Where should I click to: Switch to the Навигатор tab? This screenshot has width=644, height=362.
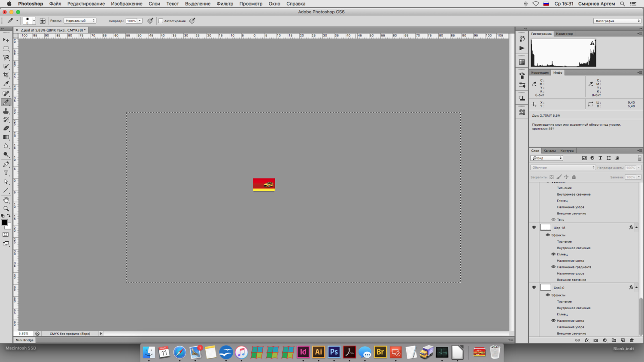[x=564, y=33]
